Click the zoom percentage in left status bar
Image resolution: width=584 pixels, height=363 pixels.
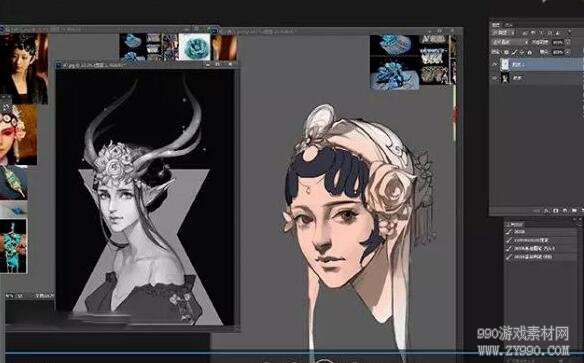click(10, 296)
